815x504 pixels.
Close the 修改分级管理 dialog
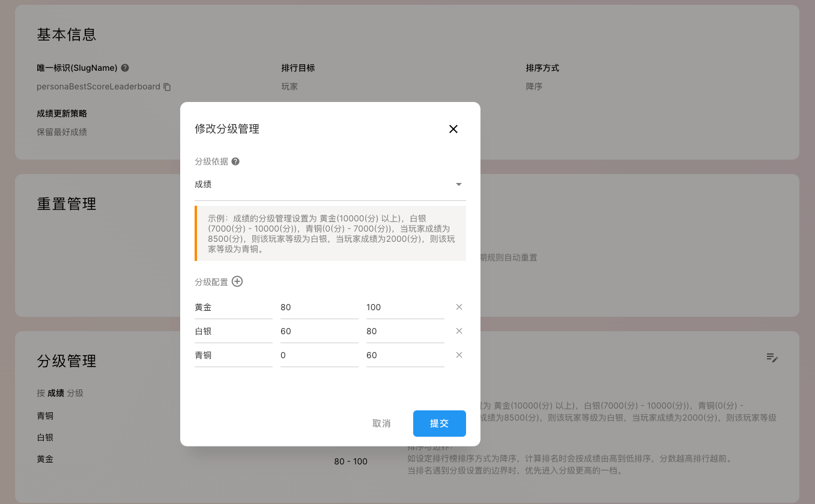(x=453, y=129)
